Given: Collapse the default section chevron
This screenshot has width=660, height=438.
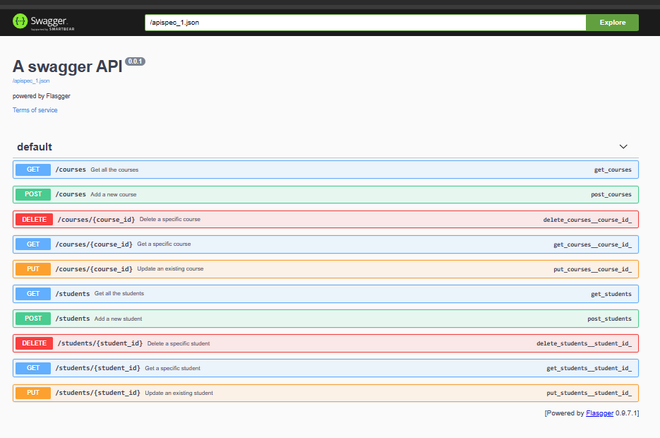Looking at the screenshot, I should 623,146.
